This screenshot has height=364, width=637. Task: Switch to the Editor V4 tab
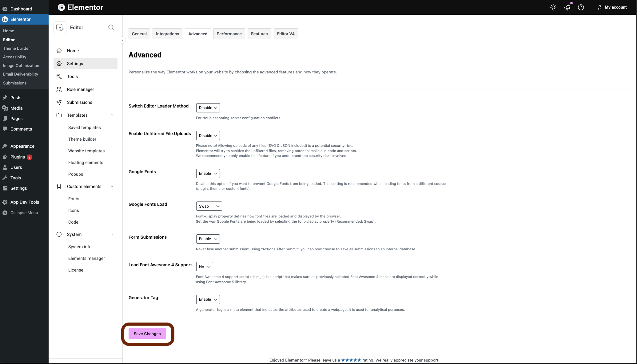coord(285,34)
